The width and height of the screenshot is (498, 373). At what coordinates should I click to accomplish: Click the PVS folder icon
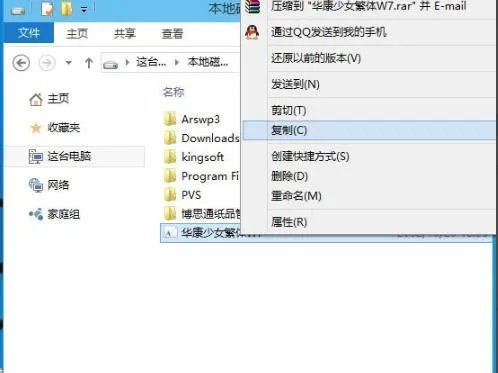[x=170, y=195]
